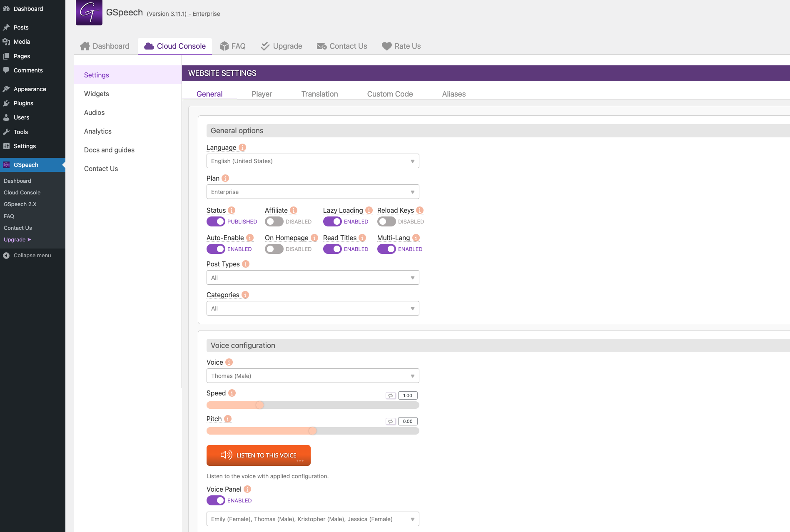Open the Language dropdown
Screen dimensions: 790x532
coord(313,161)
